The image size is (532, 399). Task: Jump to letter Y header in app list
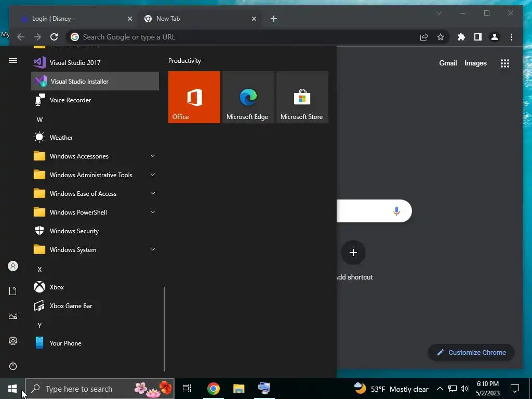(x=39, y=325)
